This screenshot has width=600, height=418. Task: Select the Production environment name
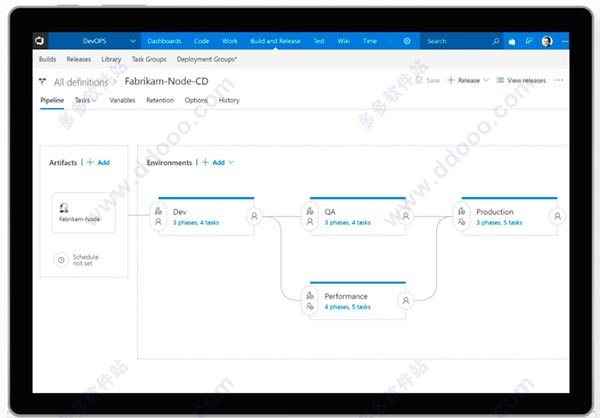495,212
